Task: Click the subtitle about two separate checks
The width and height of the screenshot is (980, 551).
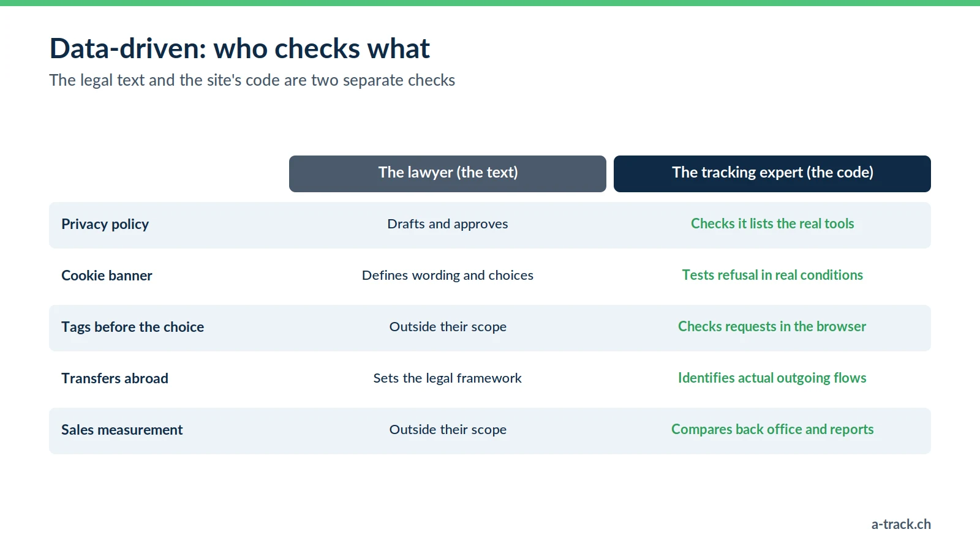Action: pyautogui.click(x=252, y=80)
